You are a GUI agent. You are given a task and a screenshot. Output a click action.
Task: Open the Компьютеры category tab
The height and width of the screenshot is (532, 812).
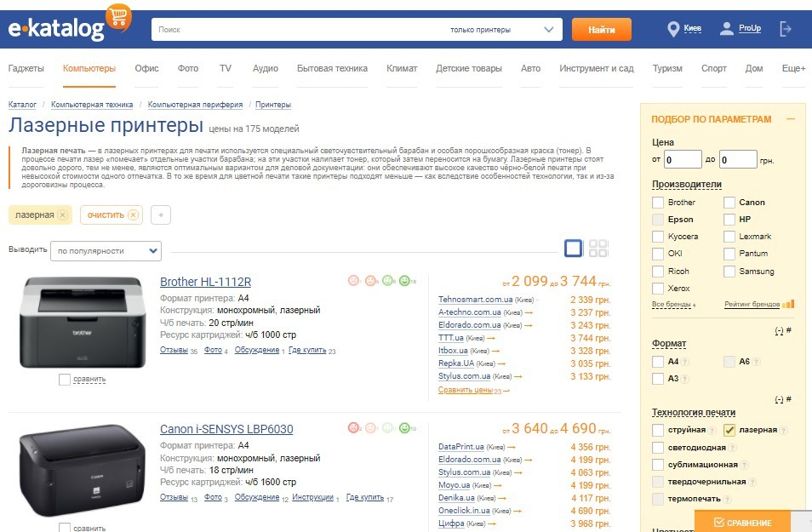click(x=89, y=68)
